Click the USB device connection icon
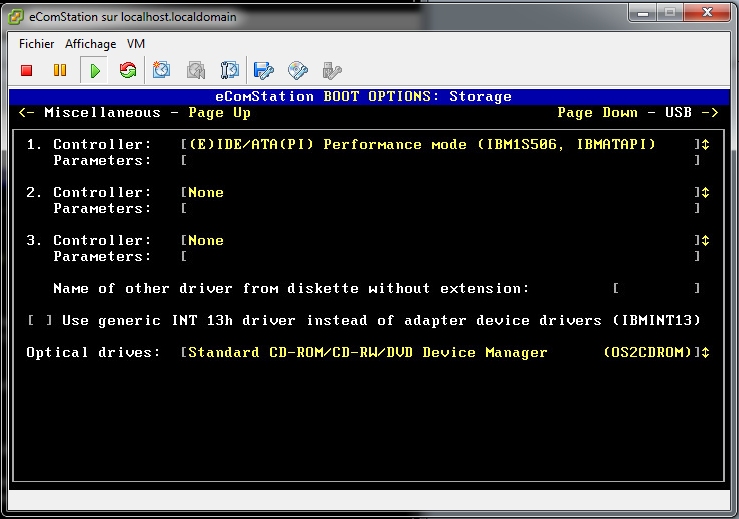 pos(332,70)
